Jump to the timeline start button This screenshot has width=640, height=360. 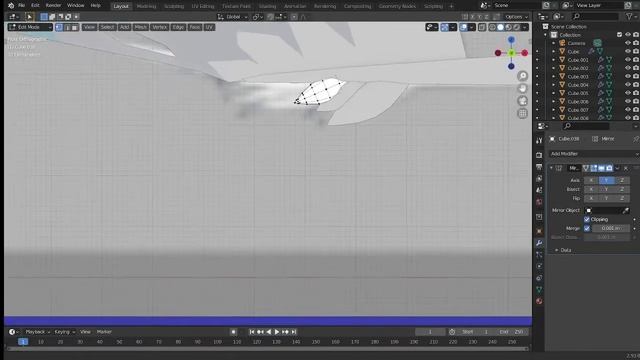[x=252, y=332]
